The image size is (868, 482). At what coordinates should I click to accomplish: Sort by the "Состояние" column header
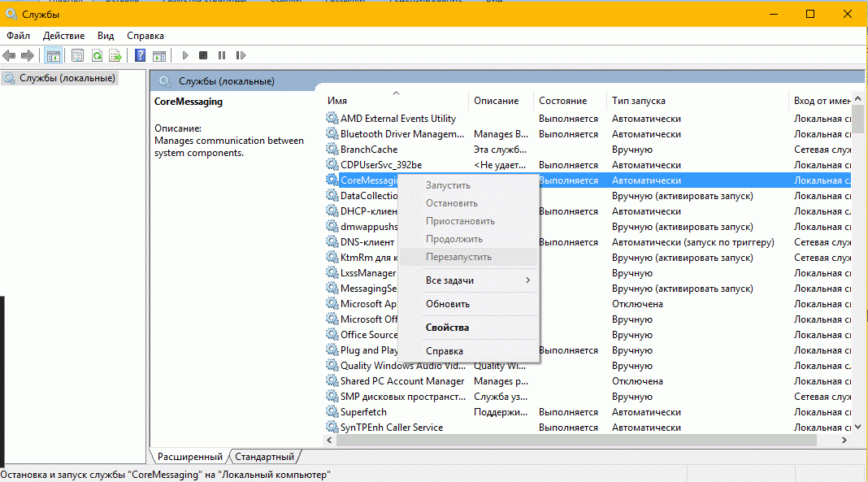click(562, 101)
